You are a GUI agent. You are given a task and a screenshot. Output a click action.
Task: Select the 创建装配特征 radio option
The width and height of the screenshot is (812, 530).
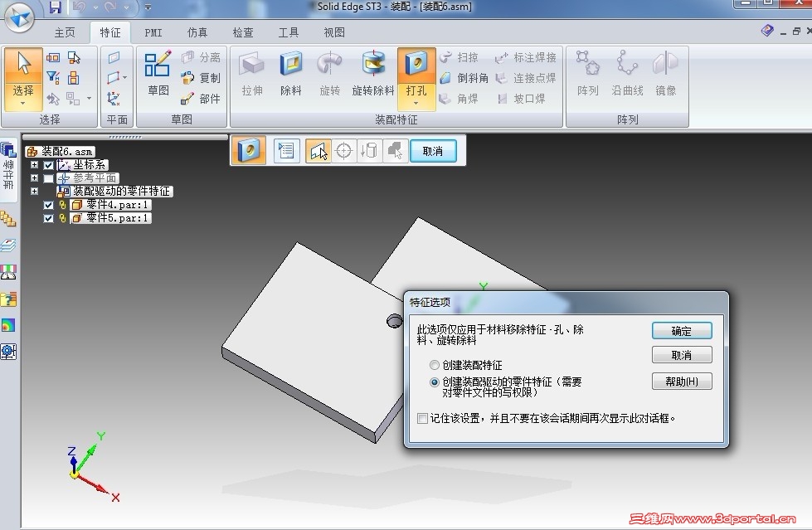click(435, 365)
